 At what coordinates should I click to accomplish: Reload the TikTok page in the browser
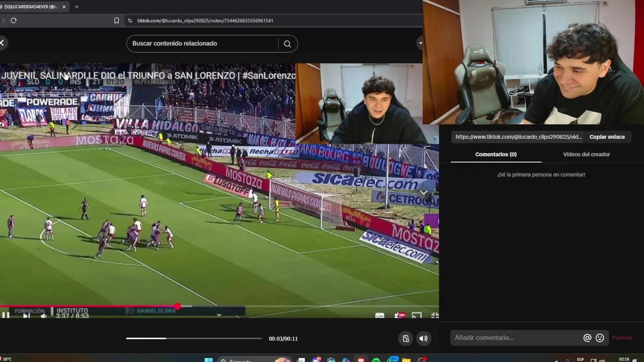tap(14, 21)
